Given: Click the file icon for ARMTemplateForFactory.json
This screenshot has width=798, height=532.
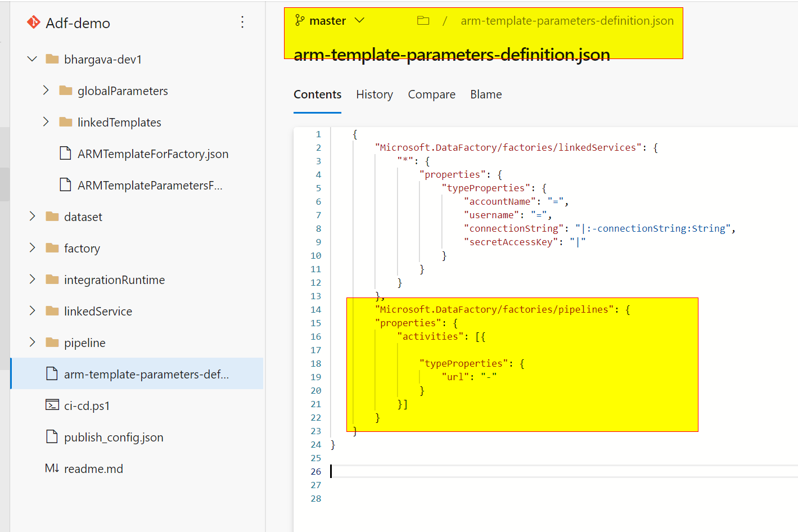Looking at the screenshot, I should point(65,153).
